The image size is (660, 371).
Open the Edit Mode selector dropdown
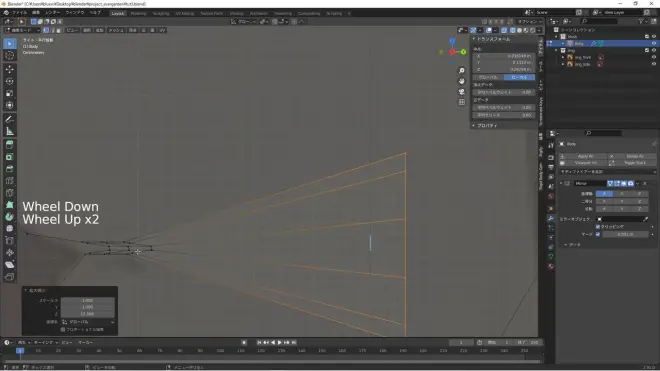point(22,30)
